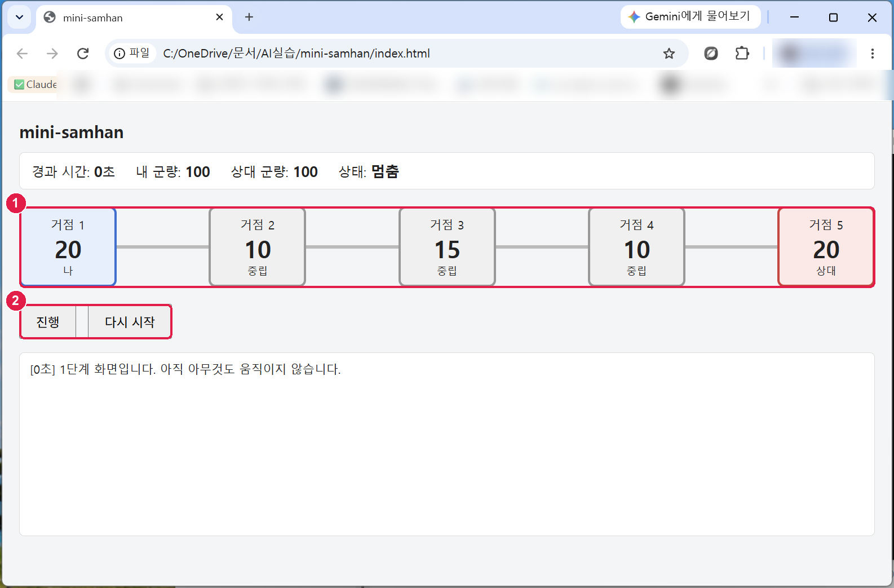
Task: Close the Chrome window
Action: tap(872, 17)
